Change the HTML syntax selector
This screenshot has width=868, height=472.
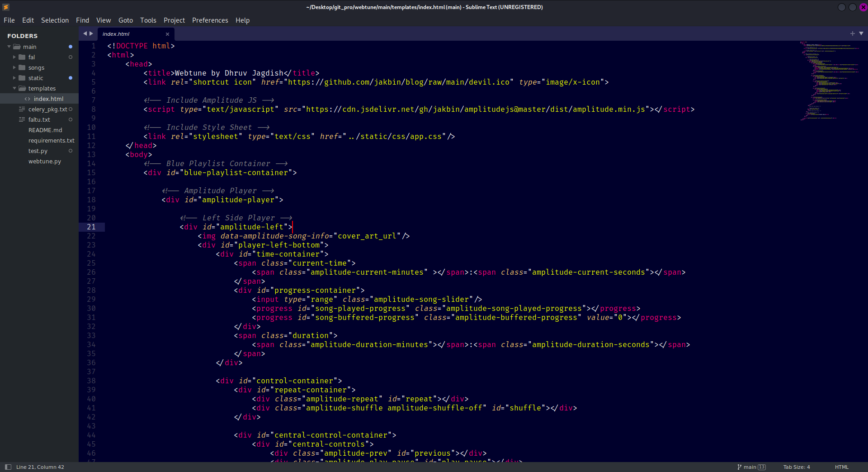(x=842, y=467)
